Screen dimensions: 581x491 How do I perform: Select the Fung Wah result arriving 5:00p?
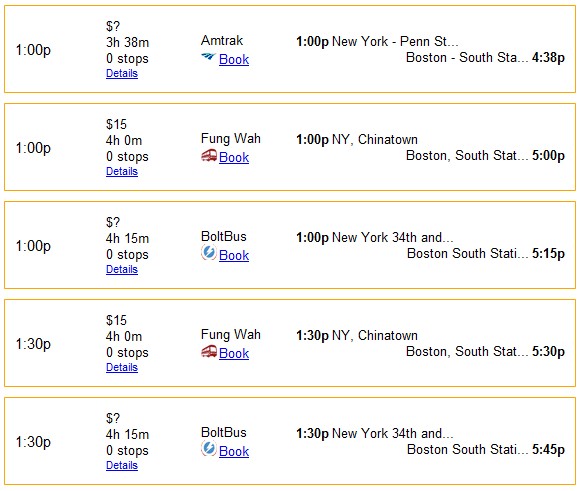point(290,147)
